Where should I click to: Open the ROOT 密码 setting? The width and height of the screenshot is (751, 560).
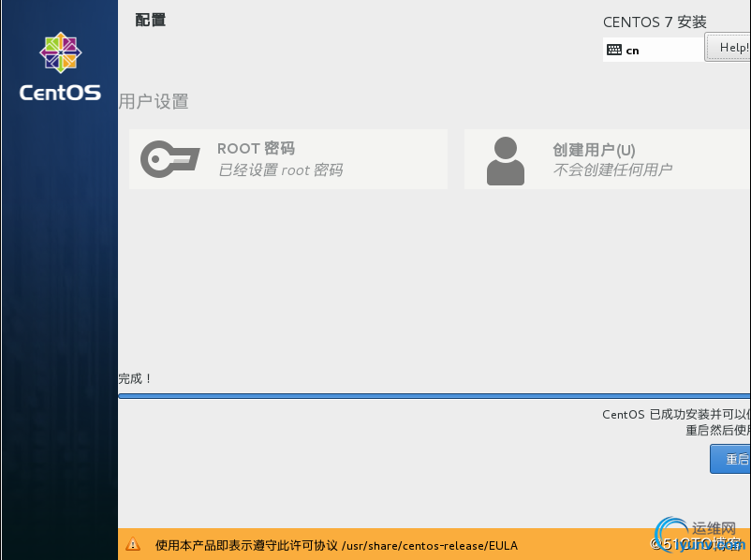288,159
